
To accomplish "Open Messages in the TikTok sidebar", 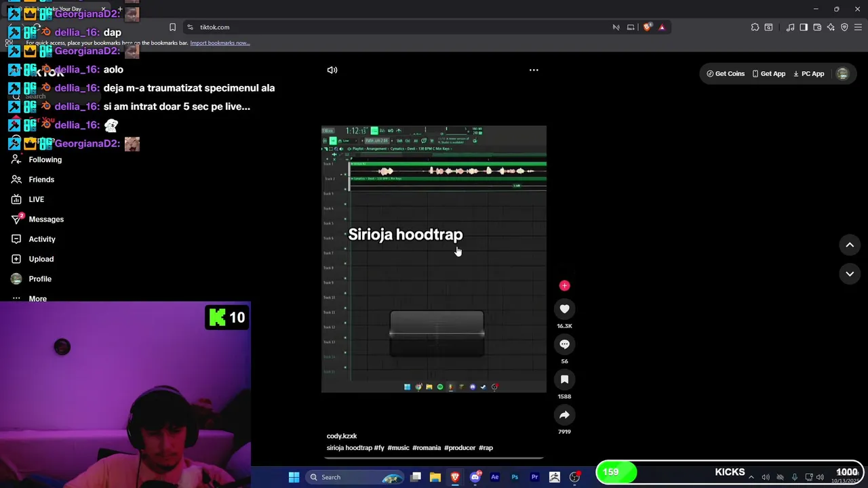I will point(37,219).
